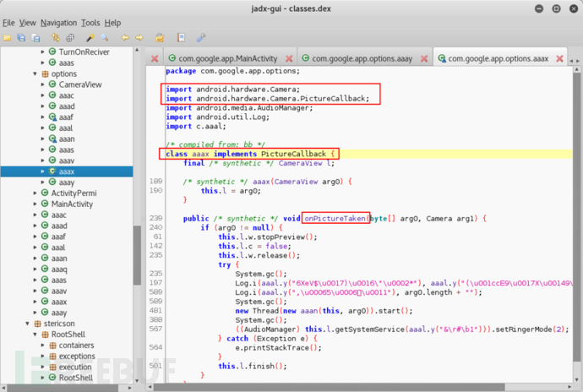This screenshot has width=583, height=392.
Task: Close the com.google.app.MainActivity tab
Action: click(x=290, y=58)
